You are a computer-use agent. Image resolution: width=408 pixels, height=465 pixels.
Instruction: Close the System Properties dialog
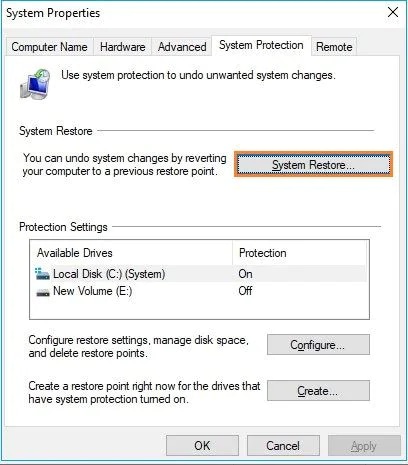(393, 13)
